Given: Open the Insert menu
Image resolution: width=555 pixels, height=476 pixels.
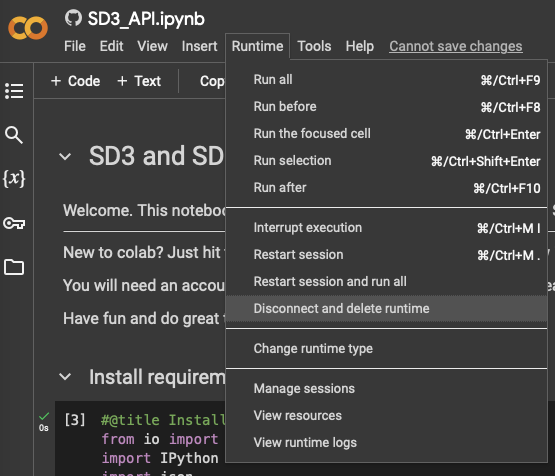Looking at the screenshot, I should pyautogui.click(x=200, y=46).
